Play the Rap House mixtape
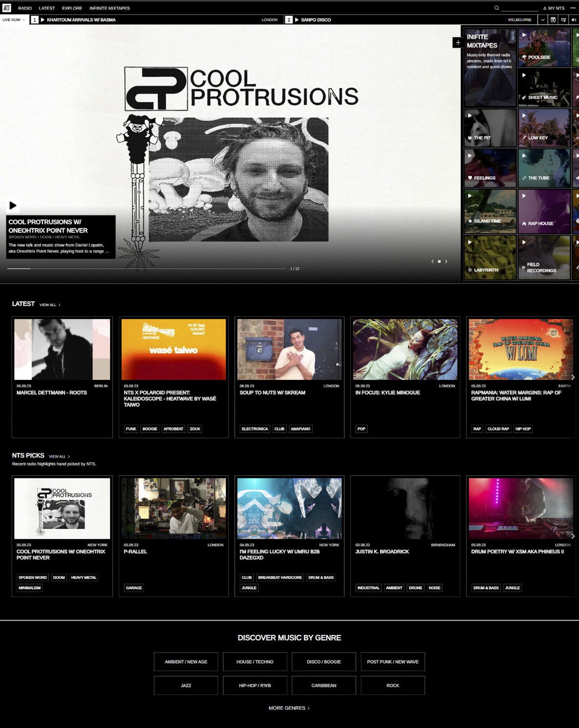 [x=524, y=196]
